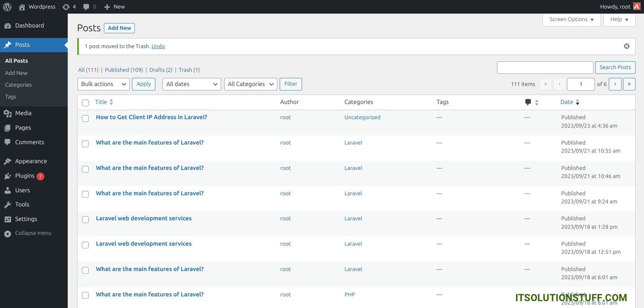Go to Categories submenu item
Image resolution: width=644 pixels, height=308 pixels.
(x=18, y=85)
